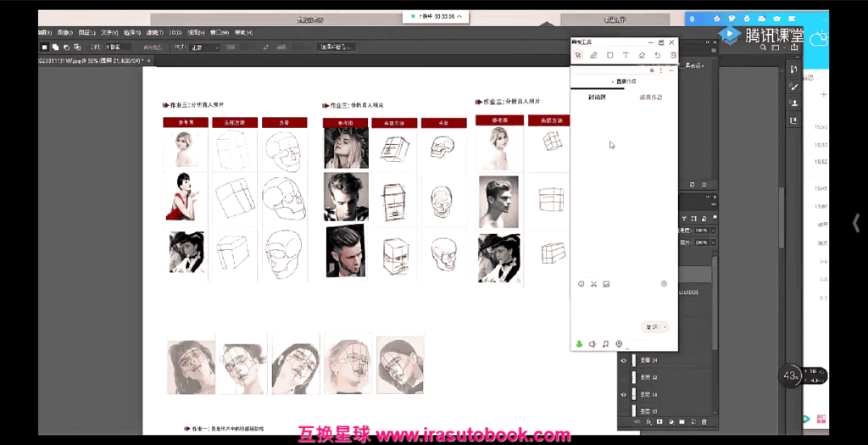The width and height of the screenshot is (868, 445).
Task: Open the Photoshop workspace layout switcher
Action: (777, 47)
